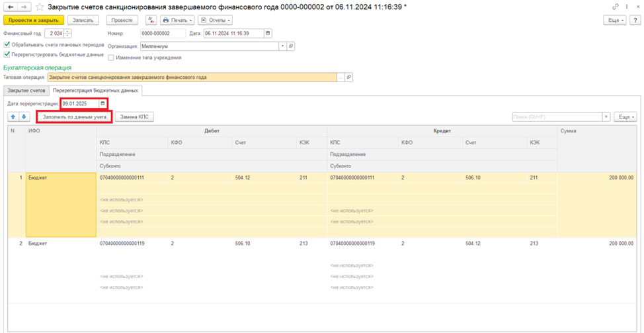Decrease Финансовый год with stepper down arrow
Image resolution: width=644 pixels, height=333 pixels.
pyautogui.click(x=67, y=36)
